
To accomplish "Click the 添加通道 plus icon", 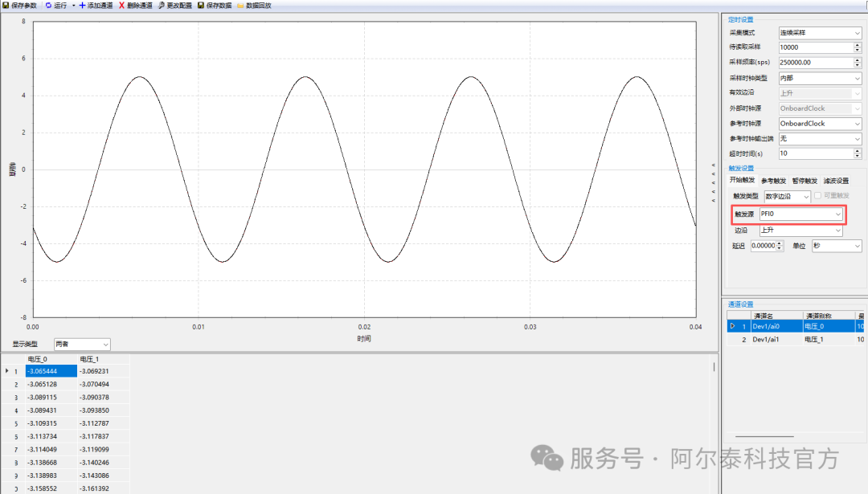I will pos(82,5).
